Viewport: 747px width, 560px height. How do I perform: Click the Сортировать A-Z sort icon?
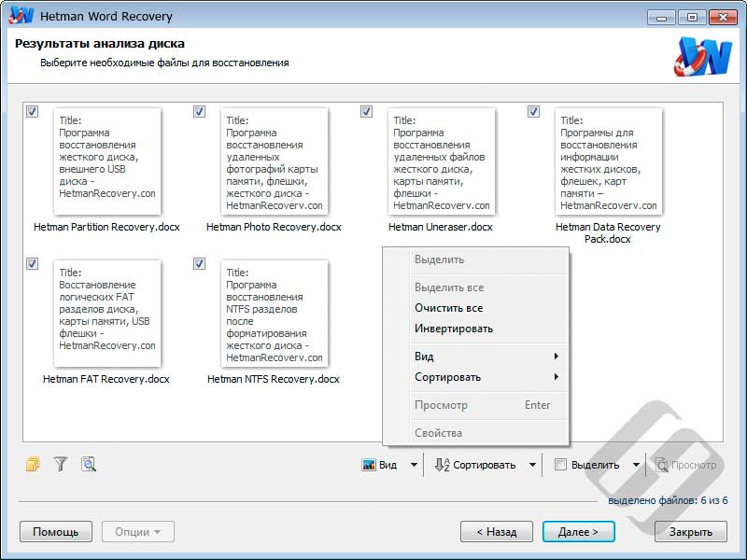coord(442,465)
